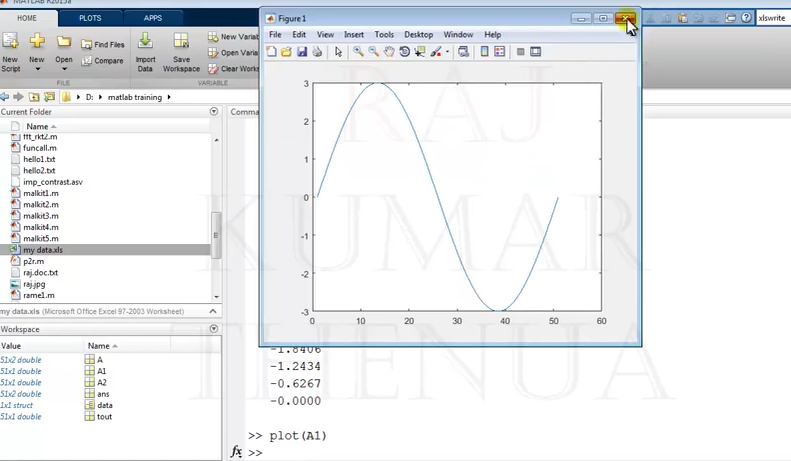The image size is (791, 461).
Task: Click the Show Plot Tools and Dock icon
Action: [536, 51]
